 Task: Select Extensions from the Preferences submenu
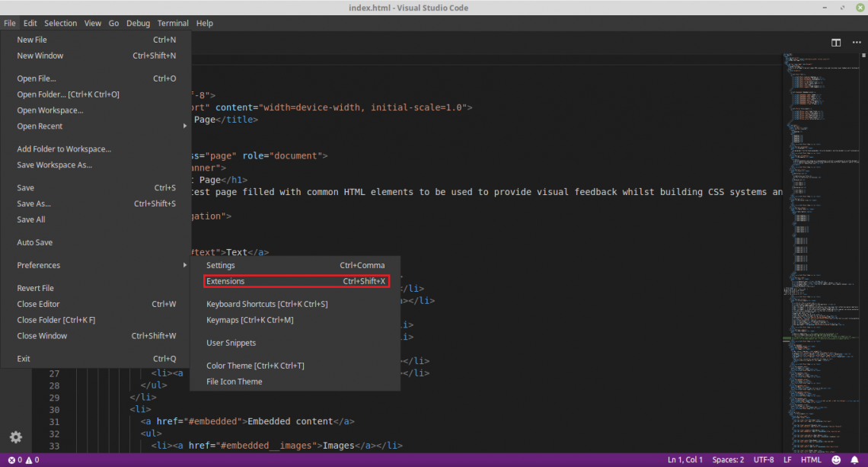225,281
